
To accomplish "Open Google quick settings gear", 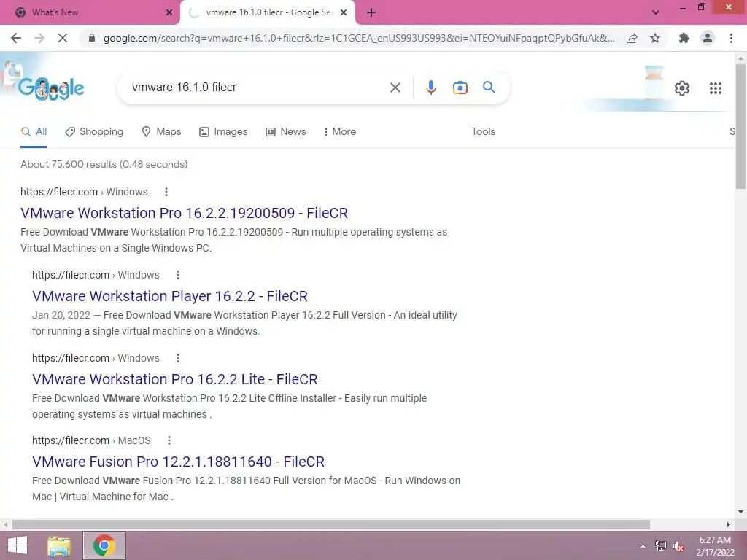I will (x=682, y=88).
